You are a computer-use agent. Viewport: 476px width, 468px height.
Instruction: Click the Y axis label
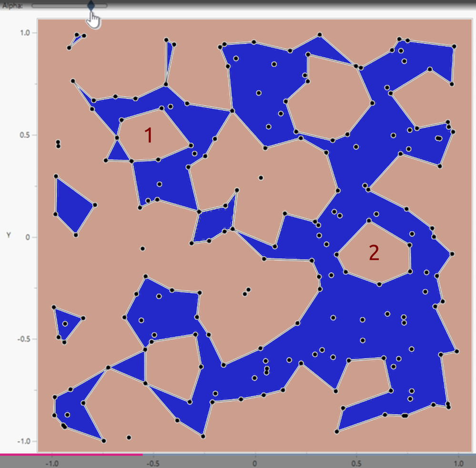pos(9,235)
